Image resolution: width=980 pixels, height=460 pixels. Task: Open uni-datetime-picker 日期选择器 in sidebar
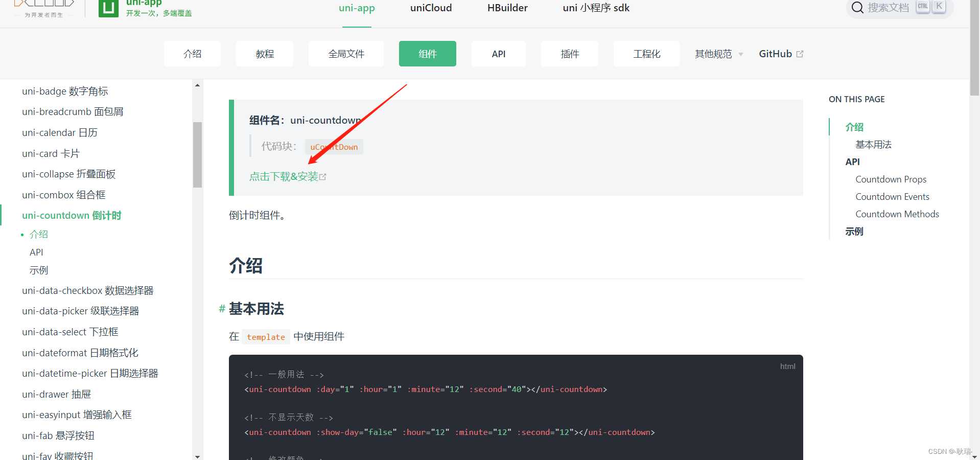(90, 373)
